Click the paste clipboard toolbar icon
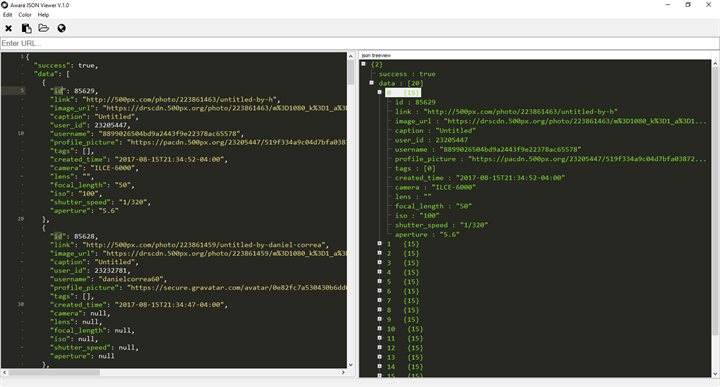The width and height of the screenshot is (720, 387). [x=27, y=28]
